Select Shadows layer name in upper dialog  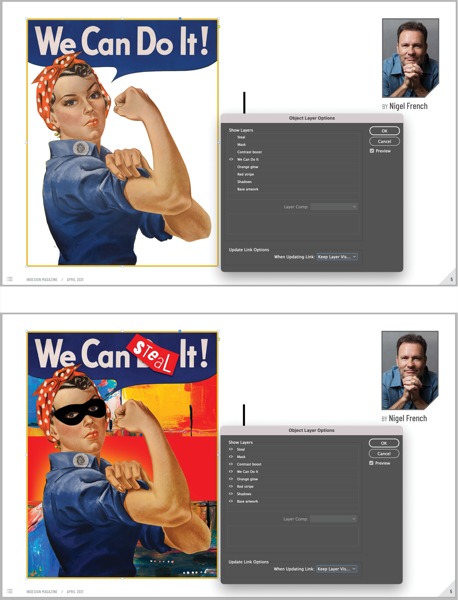(244, 182)
